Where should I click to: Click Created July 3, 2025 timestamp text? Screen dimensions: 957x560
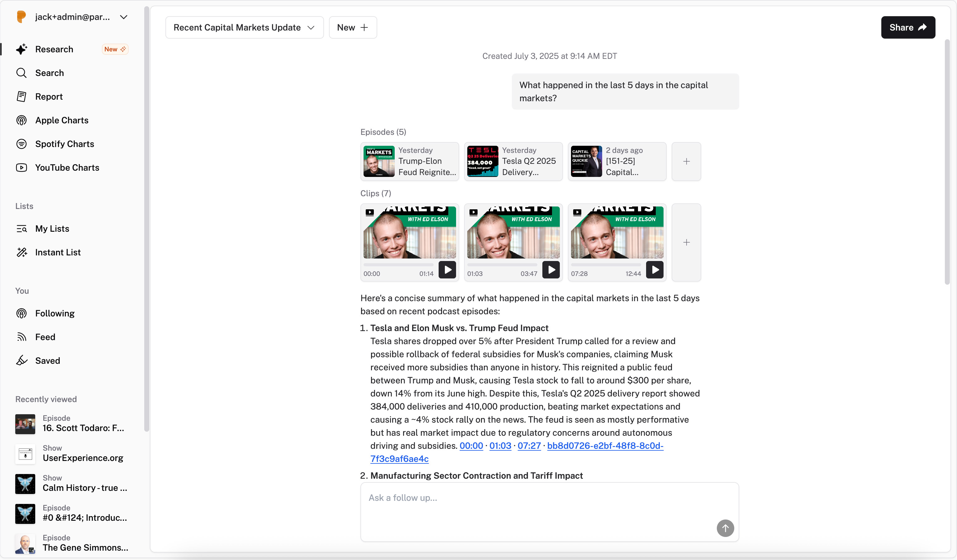[550, 56]
